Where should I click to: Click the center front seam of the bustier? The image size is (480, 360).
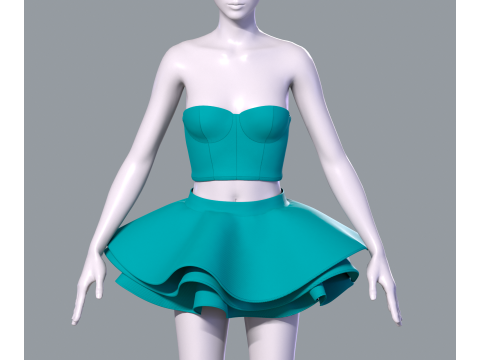click(x=236, y=147)
